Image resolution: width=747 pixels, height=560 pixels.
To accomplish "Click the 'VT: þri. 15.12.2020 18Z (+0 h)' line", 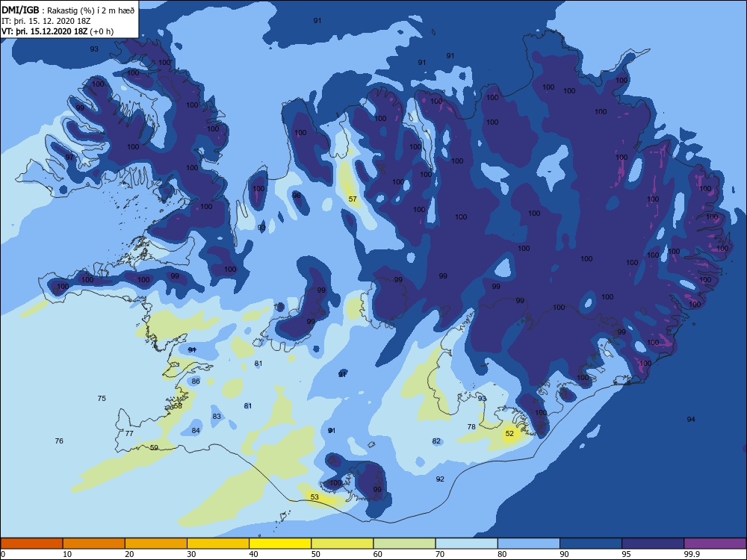I will (58, 31).
